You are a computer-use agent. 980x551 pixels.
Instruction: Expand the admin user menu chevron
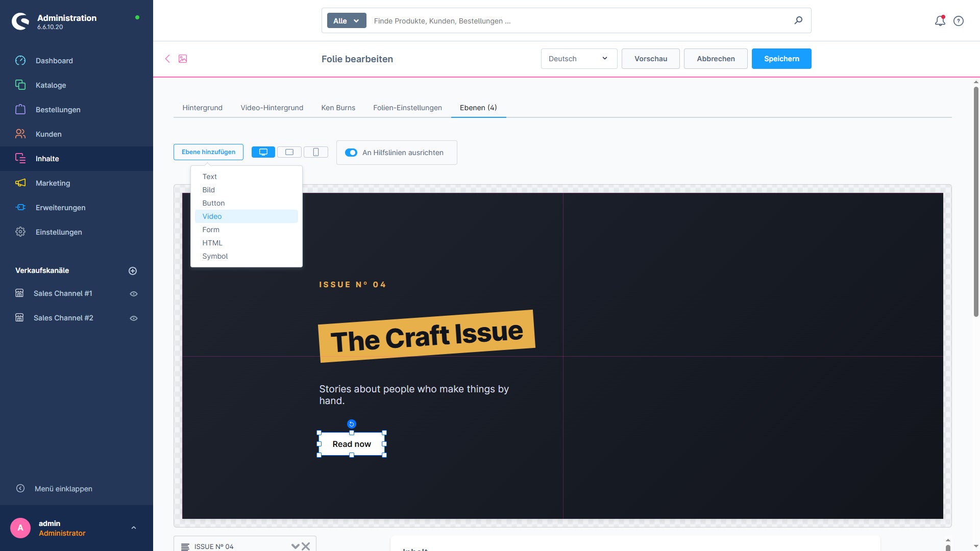click(x=134, y=528)
